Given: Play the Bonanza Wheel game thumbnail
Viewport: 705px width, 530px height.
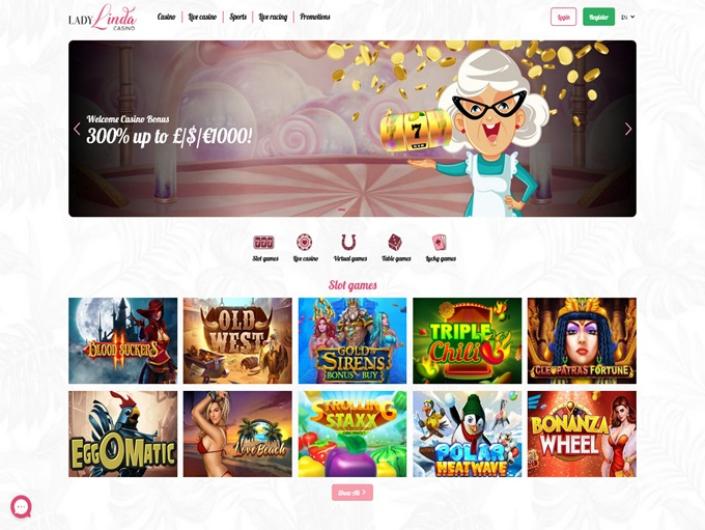Looking at the screenshot, I should coord(582,434).
